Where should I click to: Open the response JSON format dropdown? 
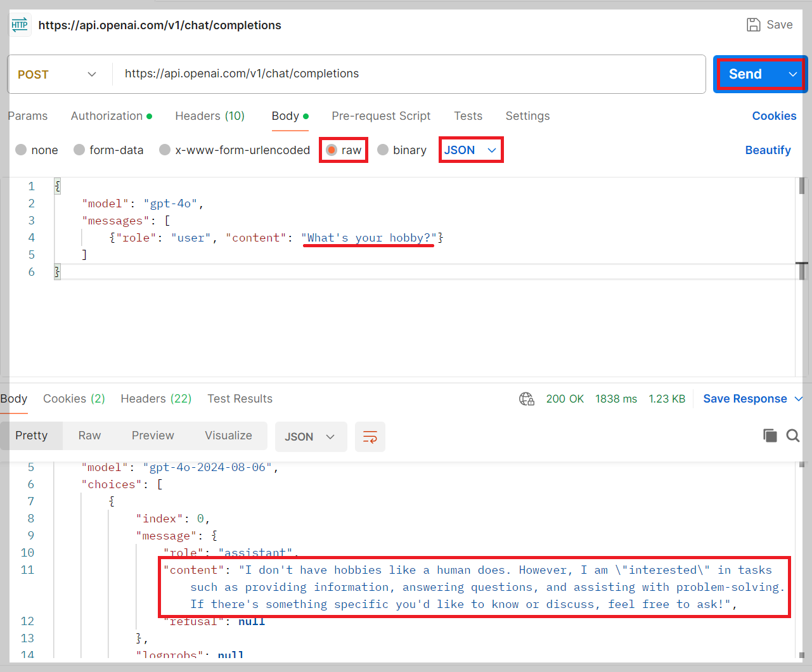pos(311,437)
